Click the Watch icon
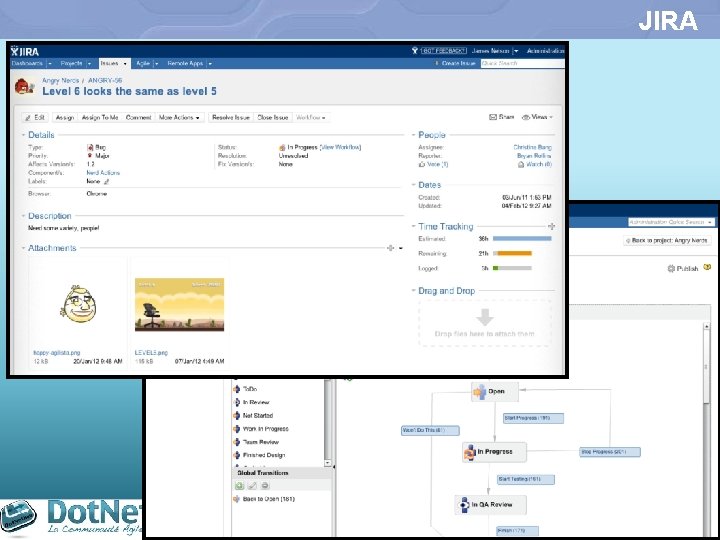Screen dimensions: 720x540 point(521,164)
